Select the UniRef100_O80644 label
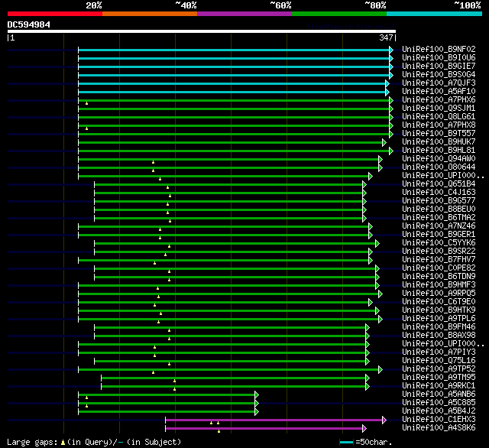Image resolution: width=489 pixels, height=448 pixels. [x=439, y=167]
